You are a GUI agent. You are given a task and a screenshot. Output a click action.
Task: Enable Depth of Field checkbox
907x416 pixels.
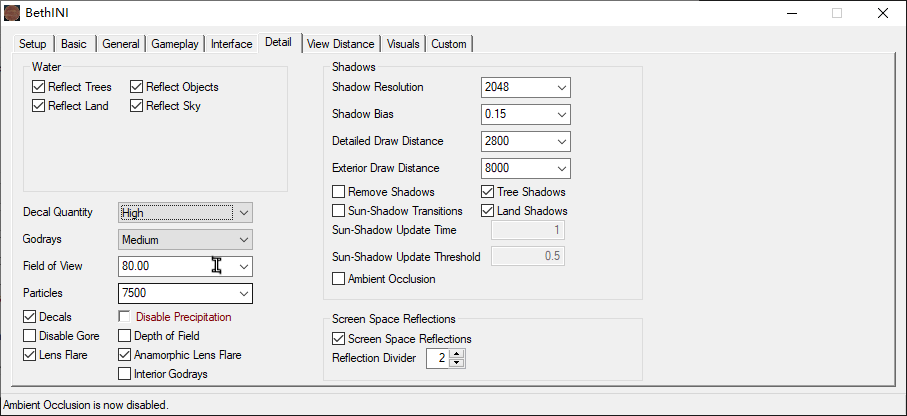124,336
